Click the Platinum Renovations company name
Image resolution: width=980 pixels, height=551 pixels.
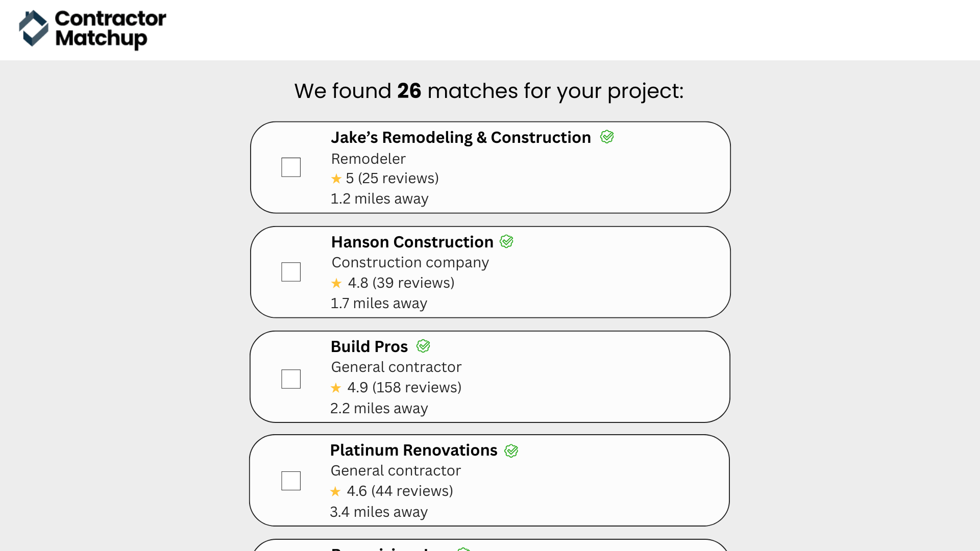tap(414, 450)
